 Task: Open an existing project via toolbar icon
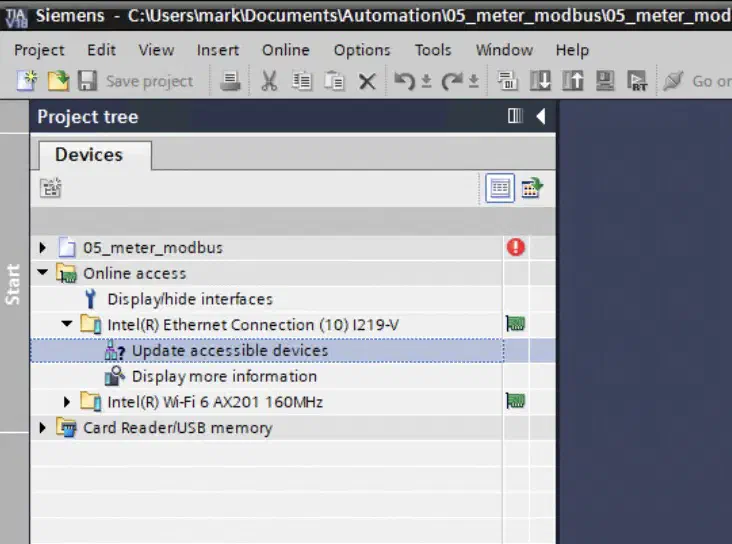[58, 81]
